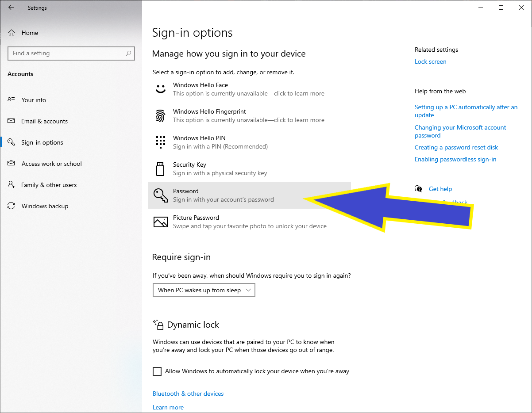Click the Get help link
Screen dimensions: 532x413
[x=440, y=189]
